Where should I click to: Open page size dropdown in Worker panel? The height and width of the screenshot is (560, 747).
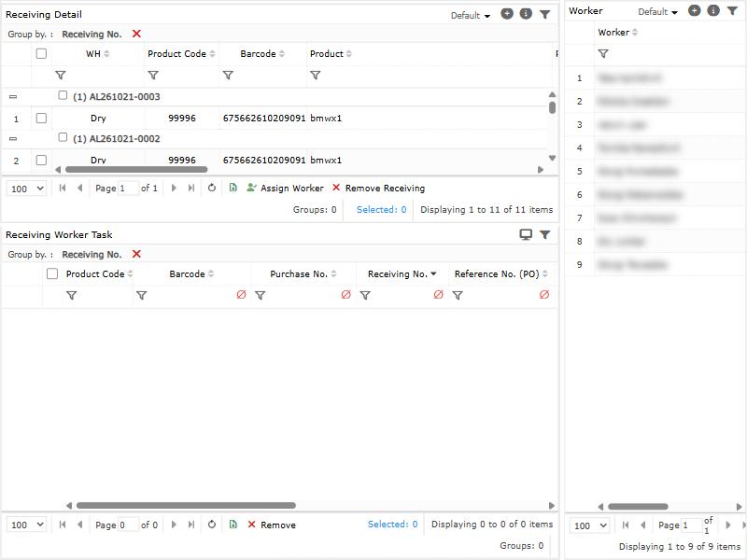coord(590,525)
